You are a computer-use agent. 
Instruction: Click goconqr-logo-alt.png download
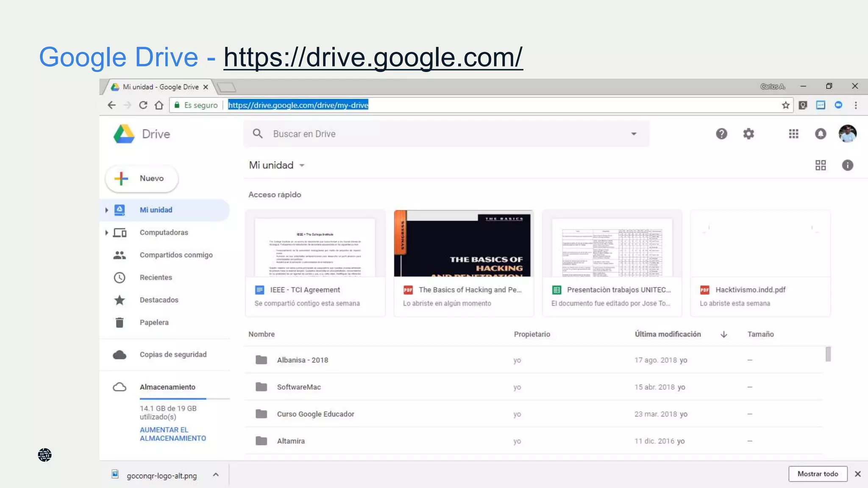click(161, 476)
